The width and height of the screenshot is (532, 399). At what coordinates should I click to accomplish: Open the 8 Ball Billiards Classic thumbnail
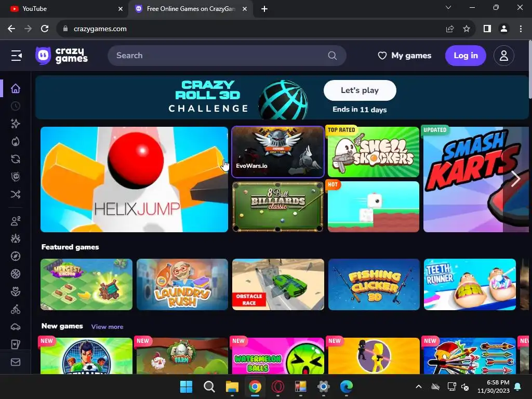coord(278,207)
